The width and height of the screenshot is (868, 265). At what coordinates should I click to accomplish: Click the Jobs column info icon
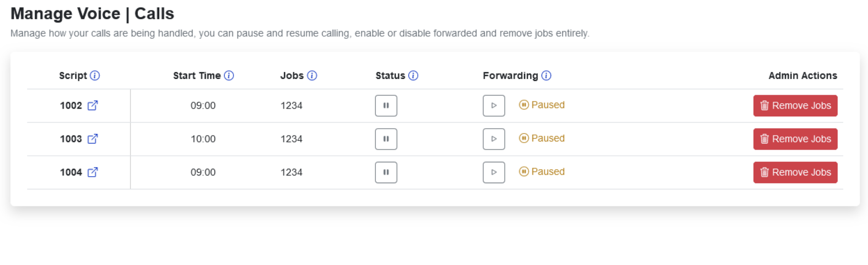pos(311,76)
